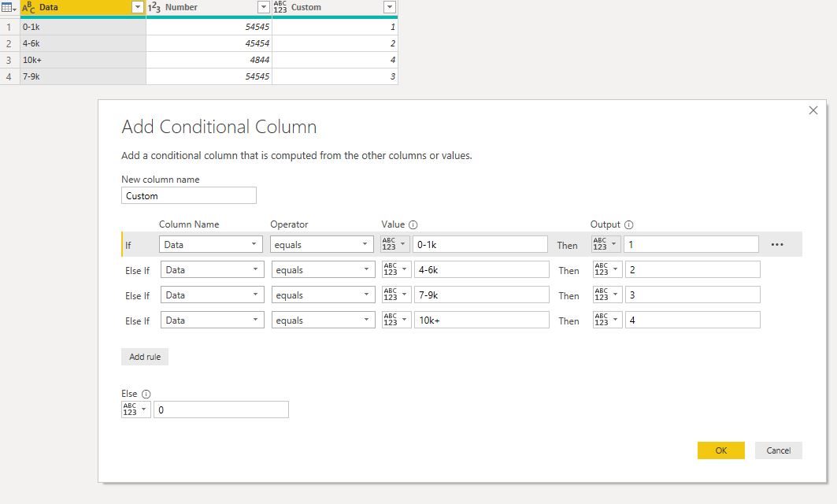Click the Cancel button
The image size is (837, 504).
pos(778,450)
